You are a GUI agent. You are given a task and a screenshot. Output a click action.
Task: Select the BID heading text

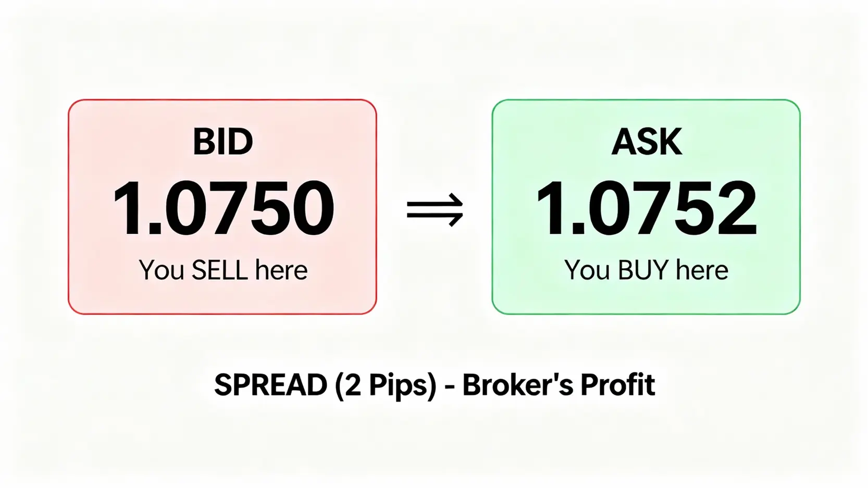223,142
